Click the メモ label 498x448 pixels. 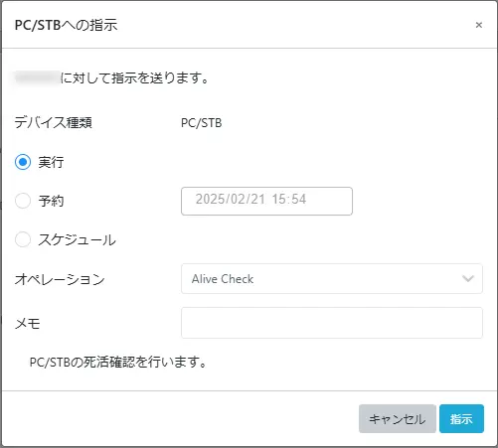[28, 323]
